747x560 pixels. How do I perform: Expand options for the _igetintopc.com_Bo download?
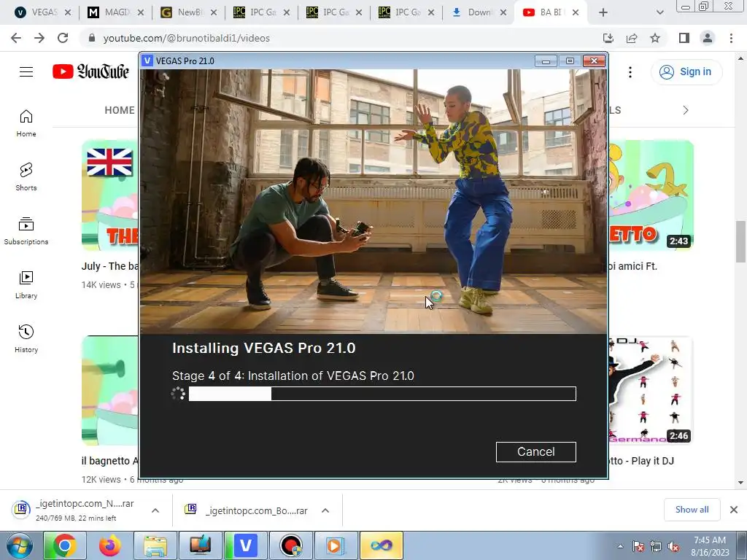(325, 510)
